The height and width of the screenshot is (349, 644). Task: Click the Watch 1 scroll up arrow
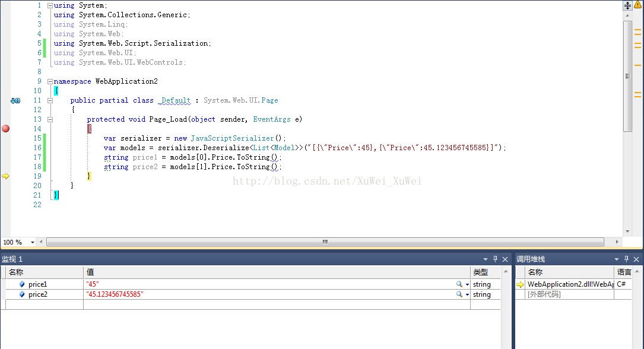tap(506, 271)
